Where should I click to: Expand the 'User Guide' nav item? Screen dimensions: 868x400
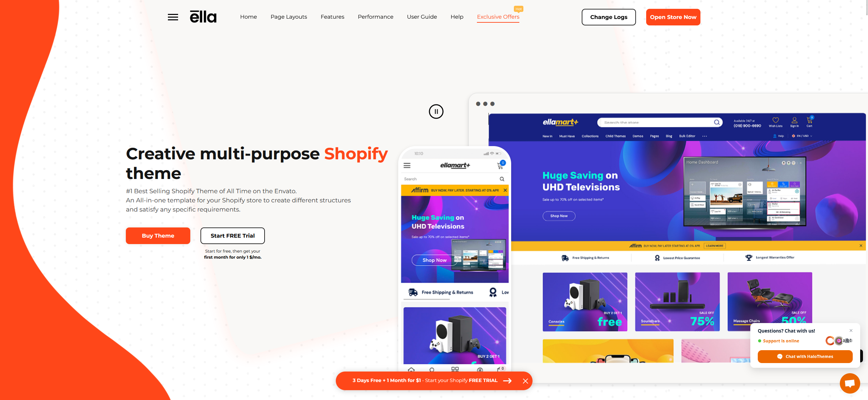click(x=422, y=17)
